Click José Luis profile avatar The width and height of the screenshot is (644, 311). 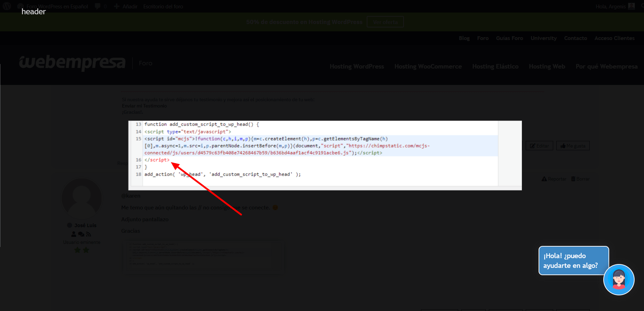coord(82,198)
